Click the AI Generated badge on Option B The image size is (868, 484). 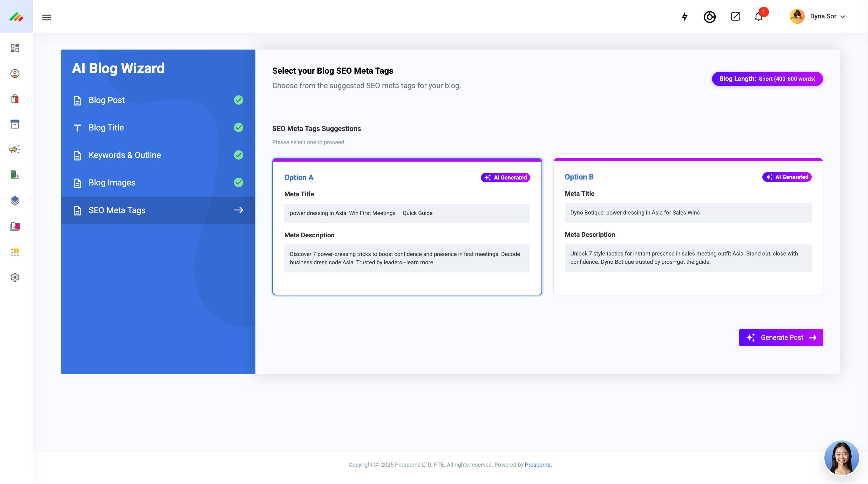pyautogui.click(x=787, y=177)
